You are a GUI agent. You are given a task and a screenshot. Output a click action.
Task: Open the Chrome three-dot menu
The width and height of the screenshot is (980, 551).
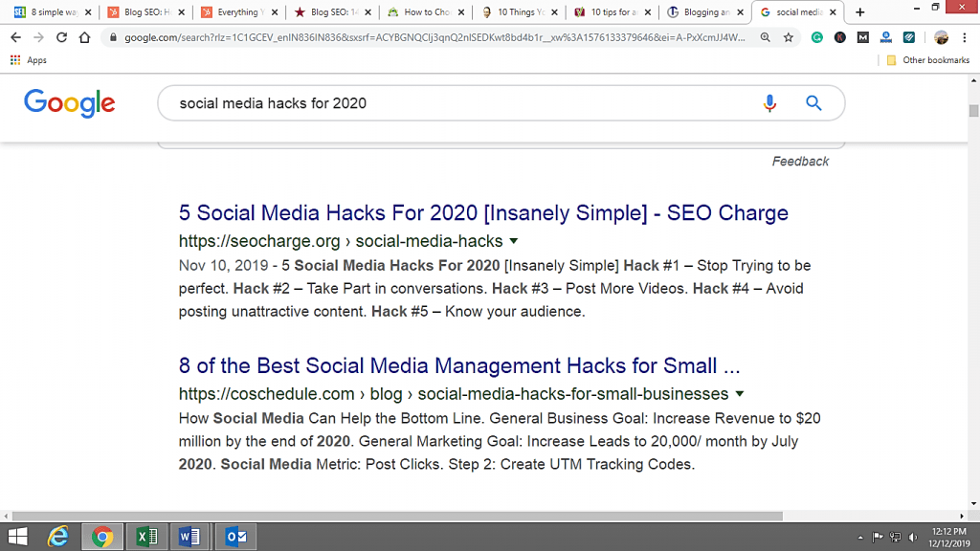coord(965,37)
